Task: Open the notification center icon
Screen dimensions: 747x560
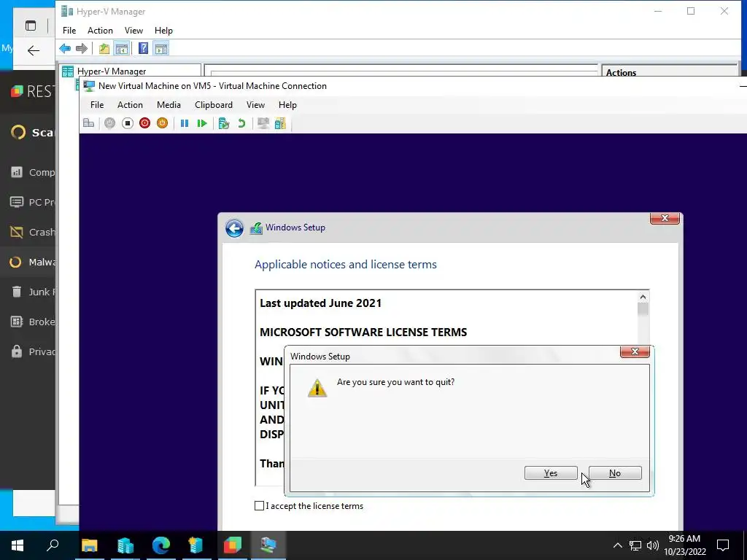Action: click(723, 545)
